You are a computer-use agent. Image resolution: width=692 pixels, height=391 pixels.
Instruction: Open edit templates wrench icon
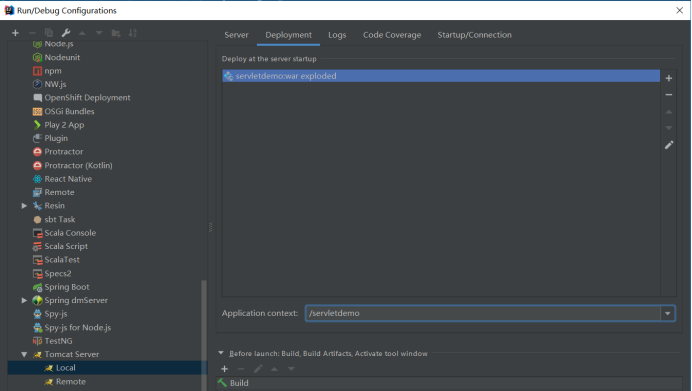(66, 33)
